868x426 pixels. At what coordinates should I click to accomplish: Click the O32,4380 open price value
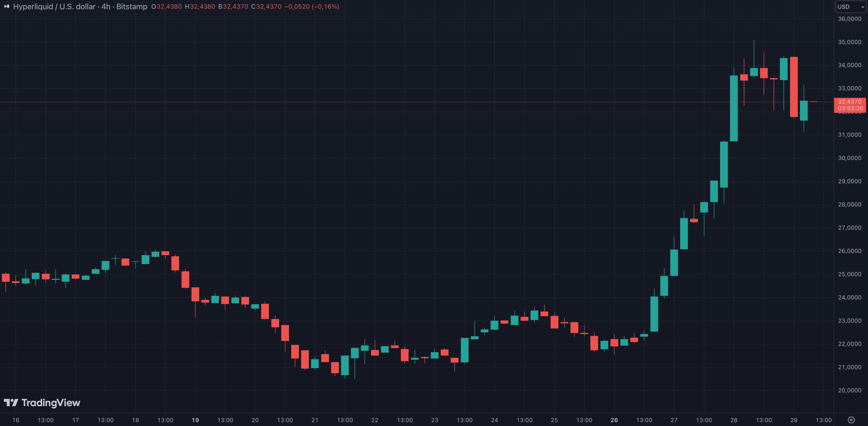coord(166,7)
